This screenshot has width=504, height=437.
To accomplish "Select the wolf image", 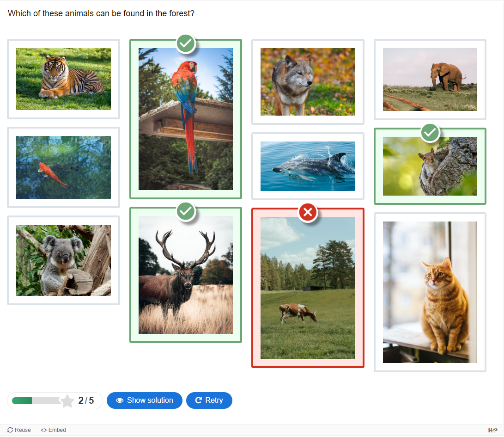I will [x=308, y=82].
